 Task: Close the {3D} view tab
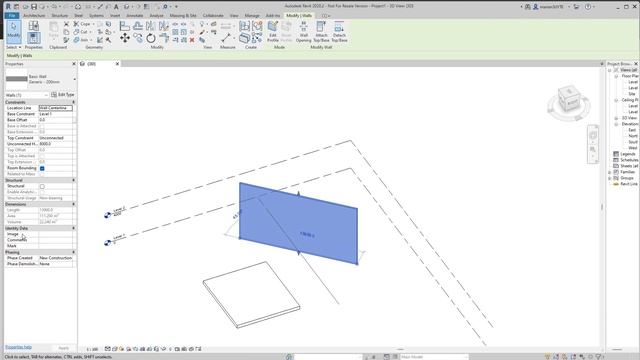(x=117, y=64)
